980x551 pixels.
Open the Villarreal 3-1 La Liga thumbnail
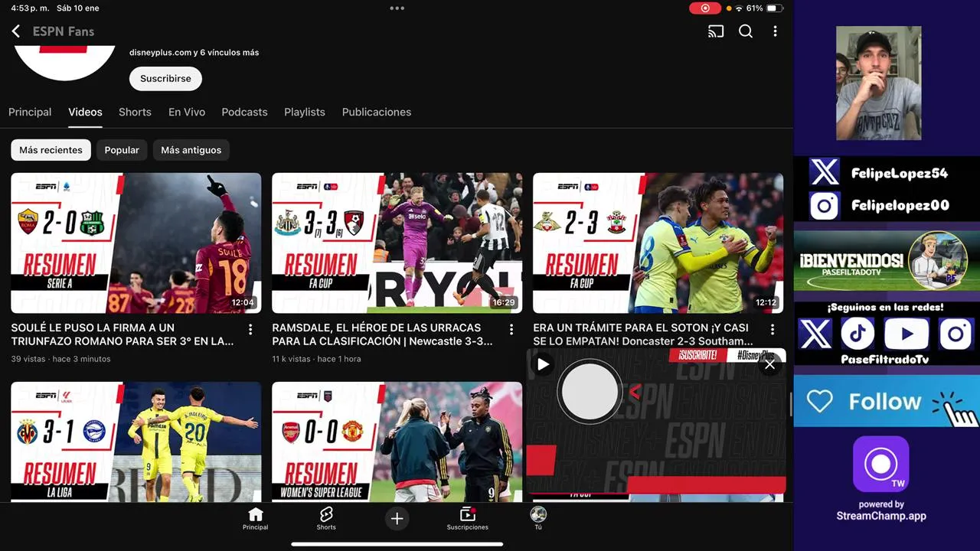point(136,442)
